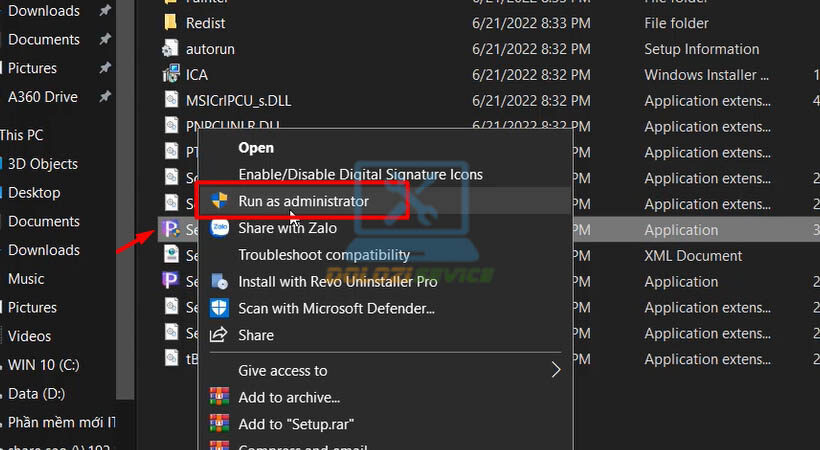Click the PNPCUNLR.DLL file icon

(171, 126)
